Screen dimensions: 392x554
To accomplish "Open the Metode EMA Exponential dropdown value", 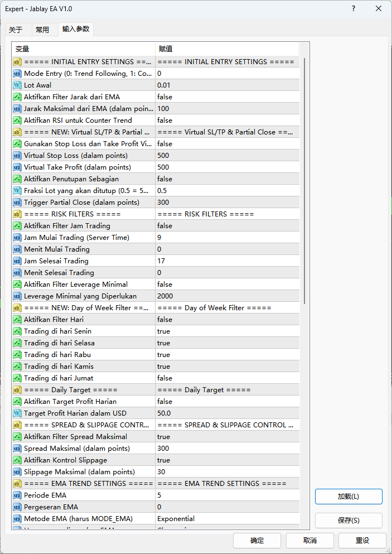I will pyautogui.click(x=228, y=519).
